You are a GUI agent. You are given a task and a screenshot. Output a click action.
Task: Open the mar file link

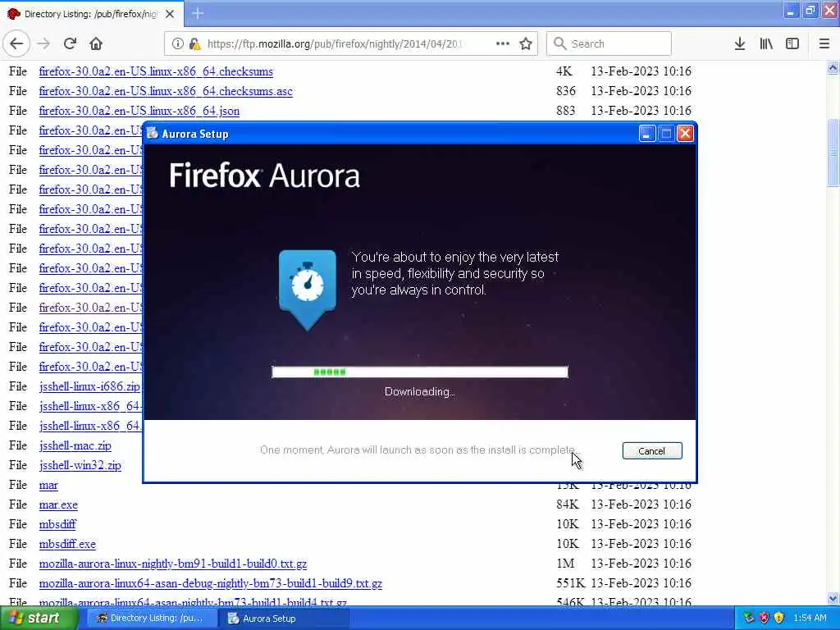coord(48,485)
